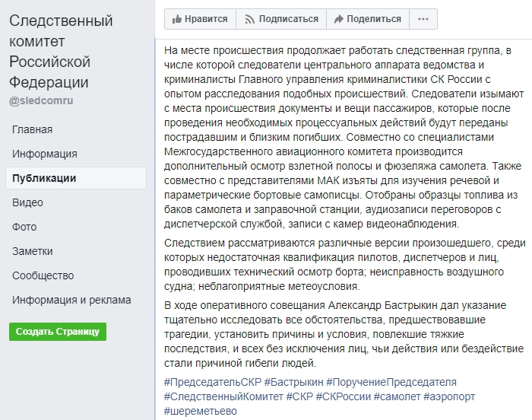Click the green Создать Страницу button
The width and height of the screenshot is (532, 420).
[x=58, y=332]
